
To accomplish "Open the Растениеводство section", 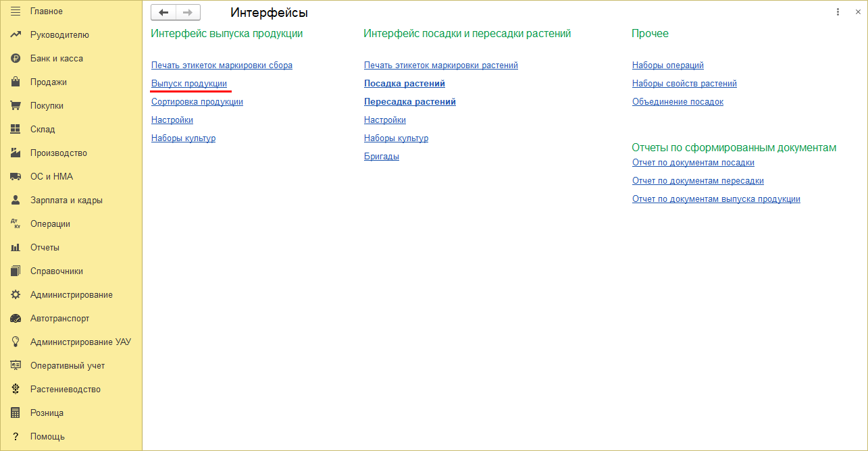I will pyautogui.click(x=66, y=390).
